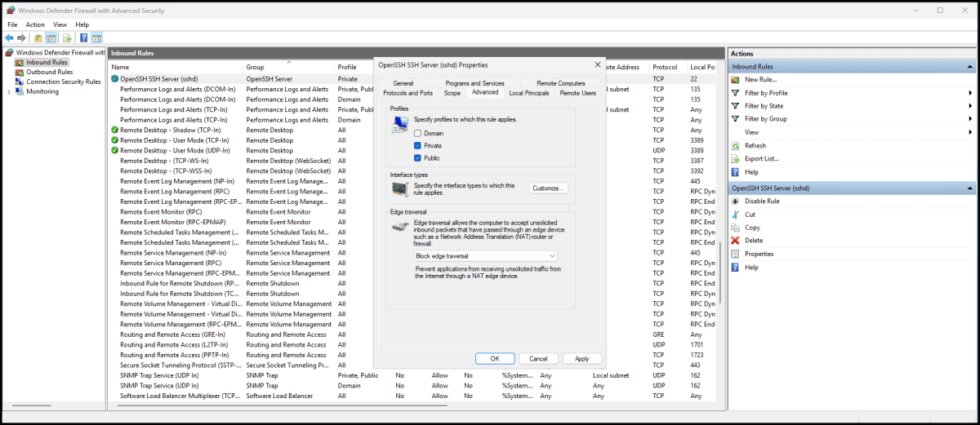Image resolution: width=980 pixels, height=425 pixels.
Task: Click the red X Delete action
Action: click(x=735, y=241)
